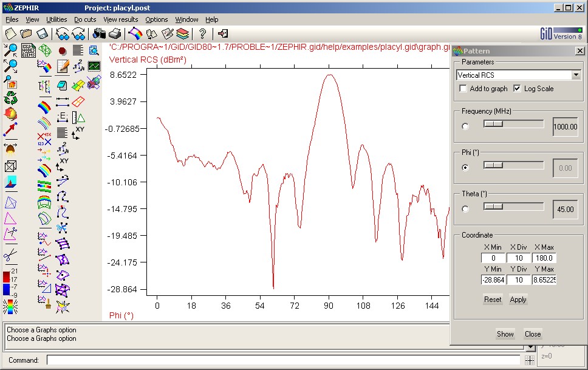Select the plain scissors cut tool
The width and height of the screenshot is (588, 370).
coord(10,255)
